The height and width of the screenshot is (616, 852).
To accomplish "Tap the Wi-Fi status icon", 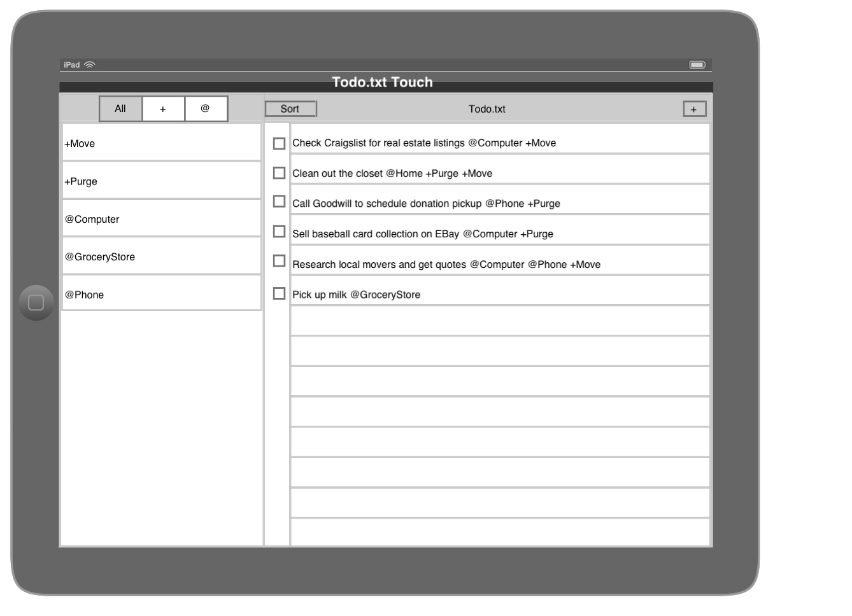I will 90,65.
